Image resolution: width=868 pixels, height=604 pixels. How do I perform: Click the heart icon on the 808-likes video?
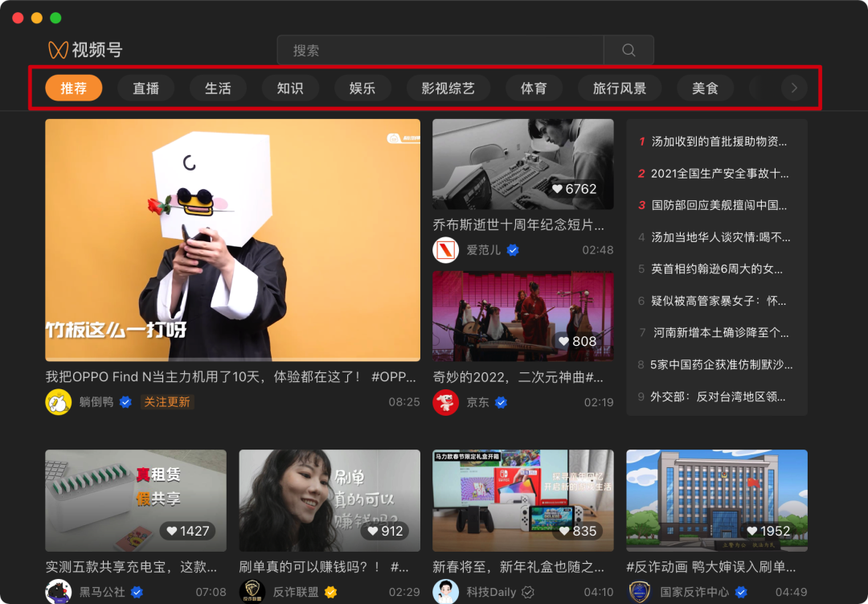[563, 341]
